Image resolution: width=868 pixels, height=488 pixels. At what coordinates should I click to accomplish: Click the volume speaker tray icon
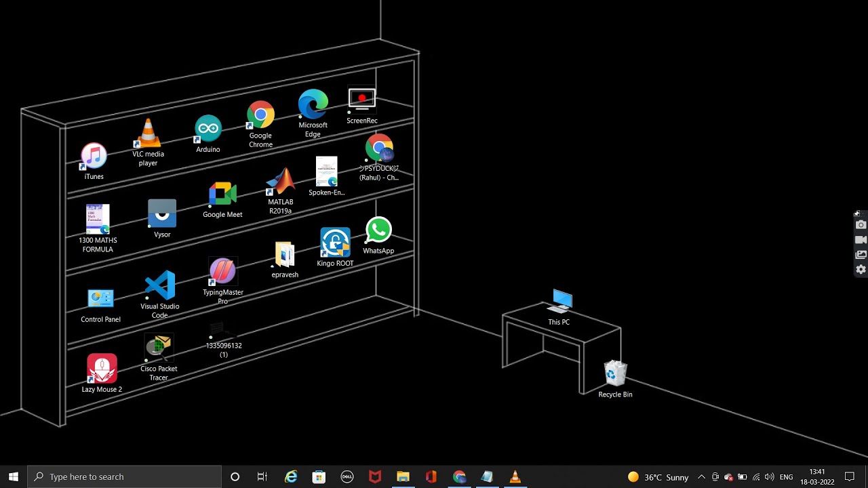click(x=769, y=477)
